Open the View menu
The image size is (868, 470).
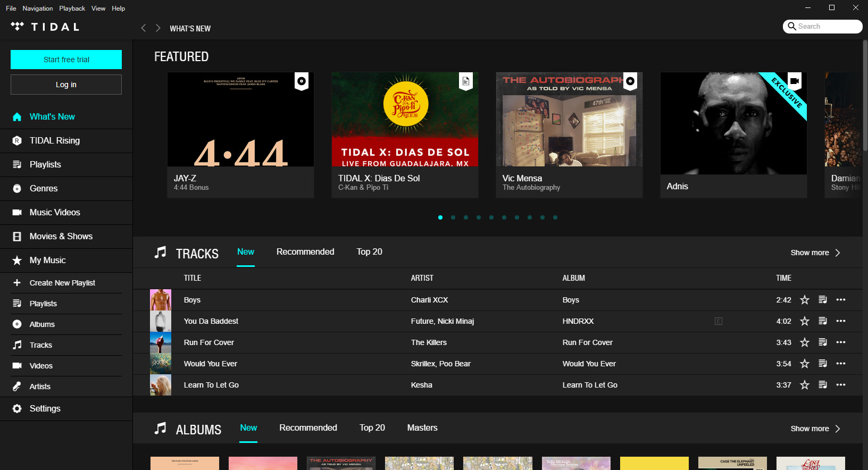(x=98, y=9)
